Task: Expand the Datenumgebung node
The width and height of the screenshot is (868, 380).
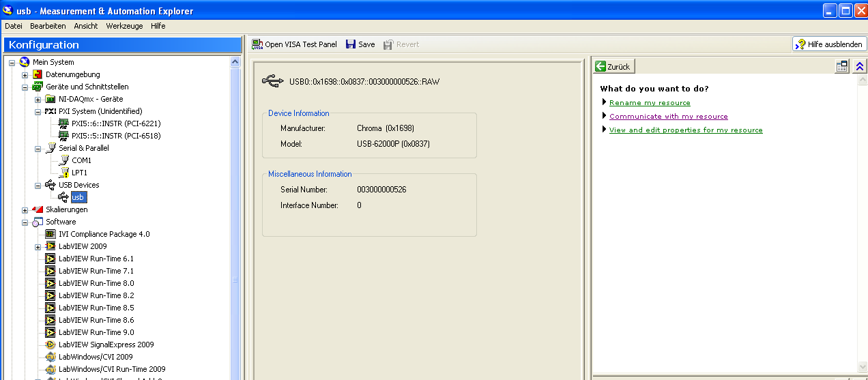Action: click(x=25, y=74)
